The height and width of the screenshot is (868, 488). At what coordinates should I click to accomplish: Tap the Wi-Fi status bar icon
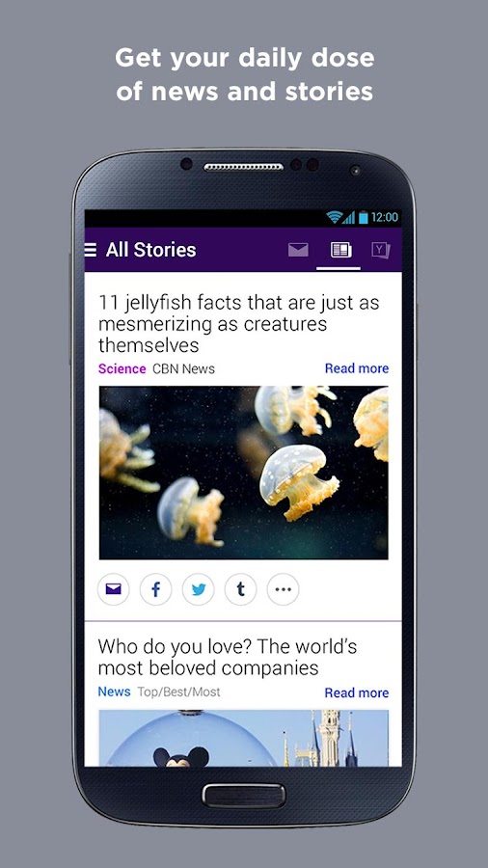coord(334,218)
